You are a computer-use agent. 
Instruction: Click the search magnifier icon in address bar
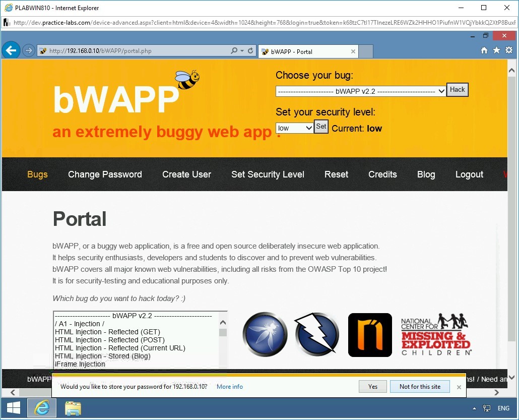pos(234,51)
